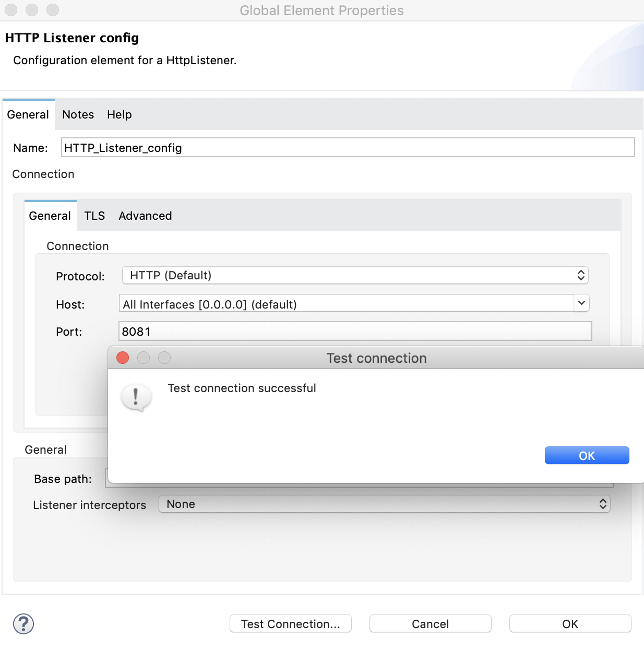
Task: Switch to the Notes tab
Action: coord(77,114)
